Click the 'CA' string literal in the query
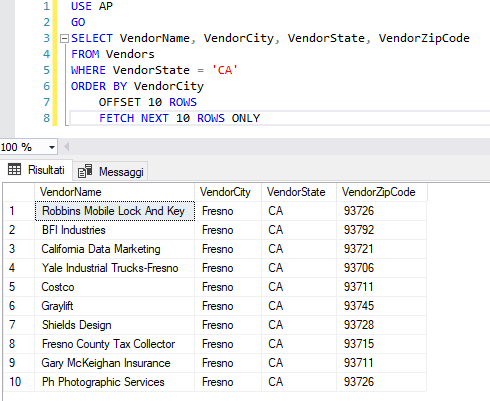 tap(225, 70)
